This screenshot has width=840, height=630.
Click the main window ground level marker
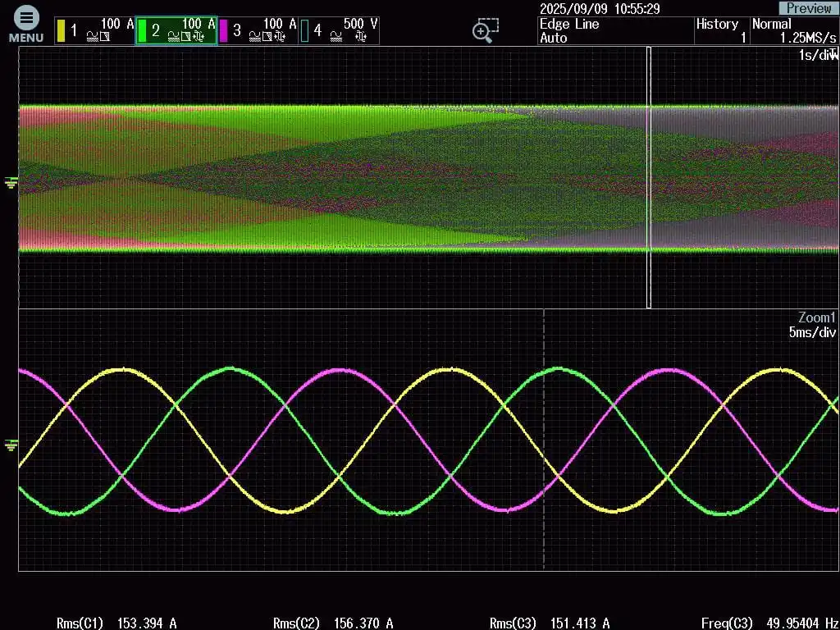(x=11, y=183)
